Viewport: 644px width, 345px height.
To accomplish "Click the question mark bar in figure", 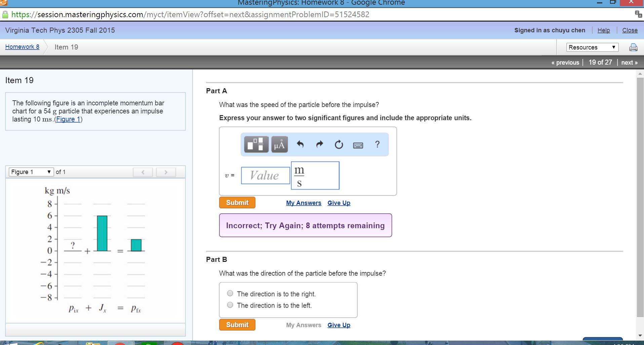I will (x=73, y=246).
